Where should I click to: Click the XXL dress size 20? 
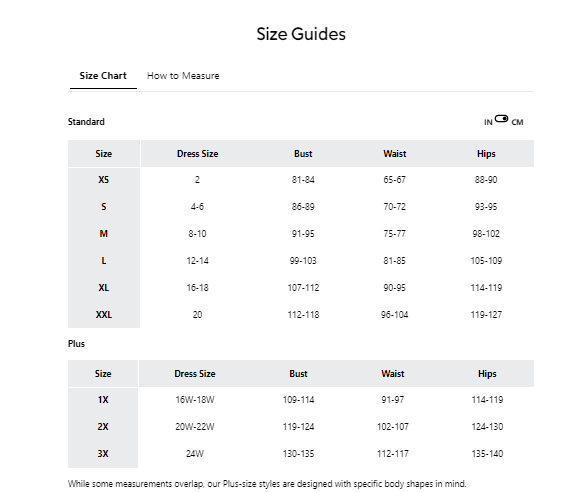[x=197, y=315]
